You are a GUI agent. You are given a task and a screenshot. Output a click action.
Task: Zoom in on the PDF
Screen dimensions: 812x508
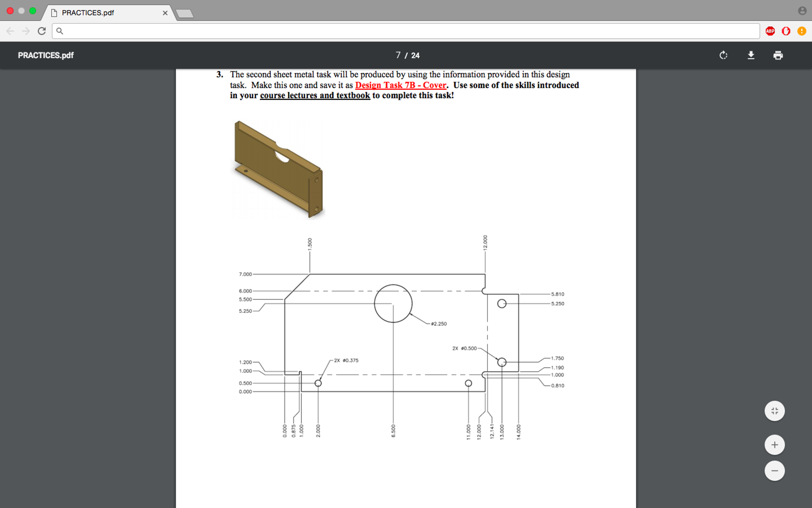(x=774, y=444)
